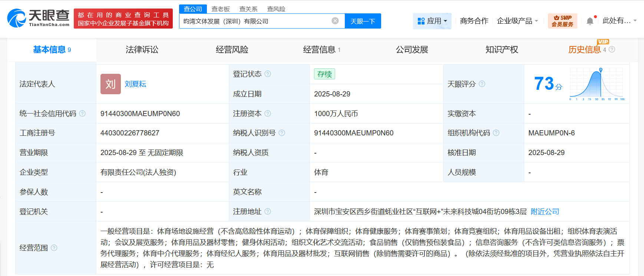Click the help icon next to 统一社会信用代码
The height and width of the screenshot is (276, 644).
[82, 114]
